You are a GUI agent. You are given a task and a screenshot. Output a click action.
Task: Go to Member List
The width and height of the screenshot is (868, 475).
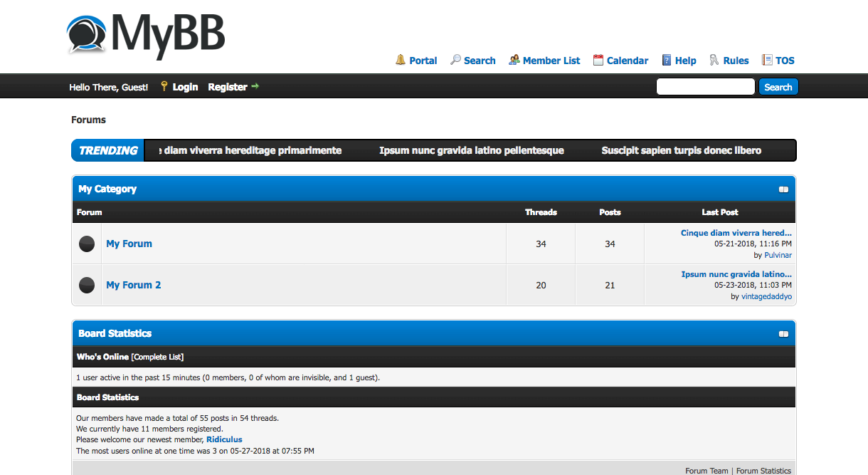coord(551,61)
